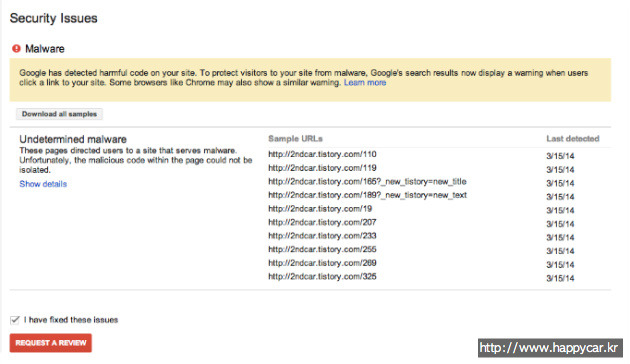Click the 3/15/14 date for URL /207
The width and height of the screenshot is (630, 364).
560,224
